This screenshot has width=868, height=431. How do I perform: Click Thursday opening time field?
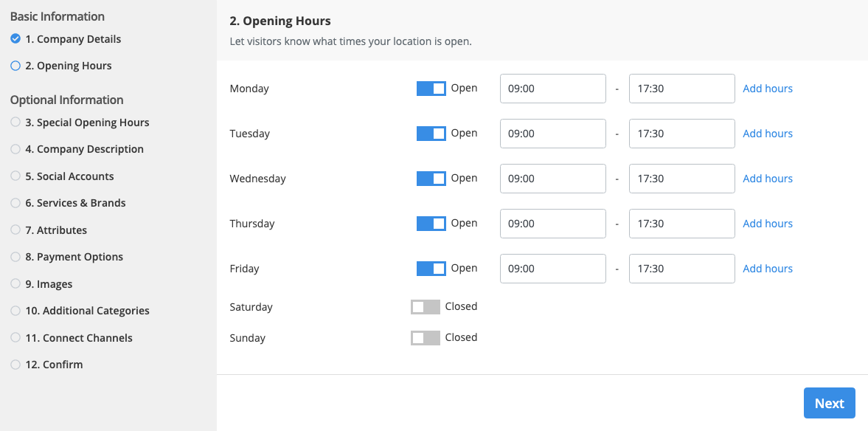pyautogui.click(x=552, y=224)
